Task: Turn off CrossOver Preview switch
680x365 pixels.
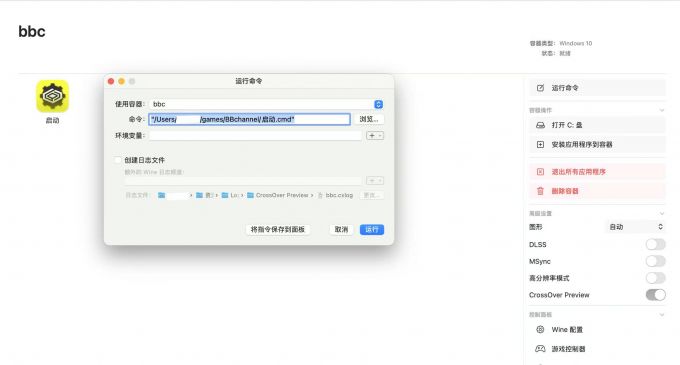Action: click(x=655, y=295)
